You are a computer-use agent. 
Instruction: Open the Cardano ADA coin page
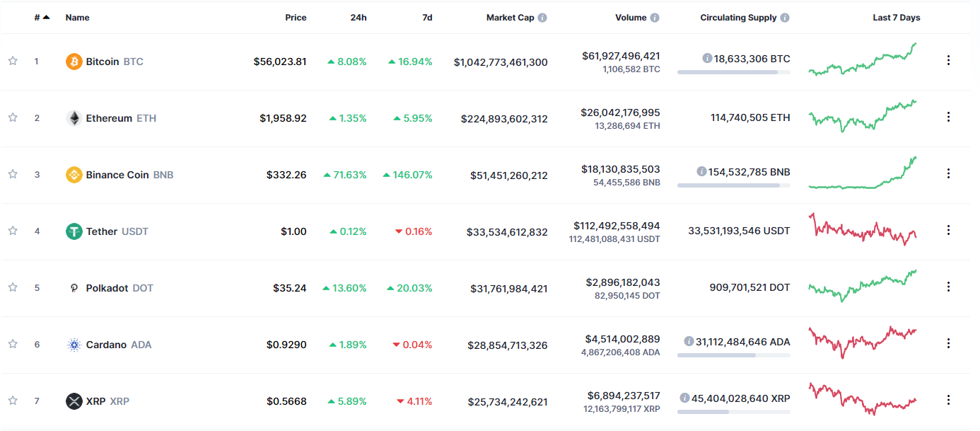coord(119,345)
